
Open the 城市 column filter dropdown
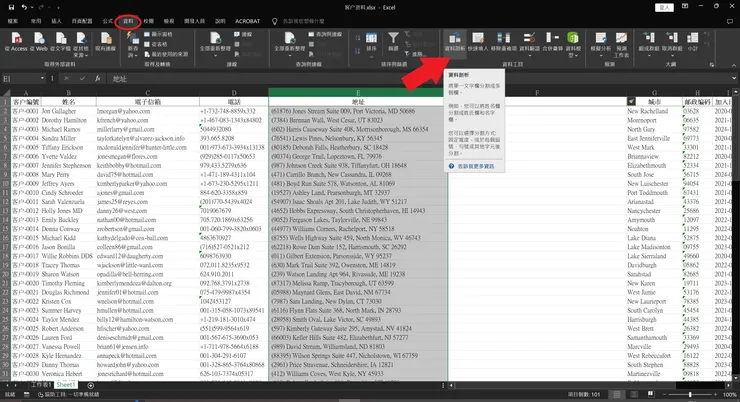(x=630, y=101)
